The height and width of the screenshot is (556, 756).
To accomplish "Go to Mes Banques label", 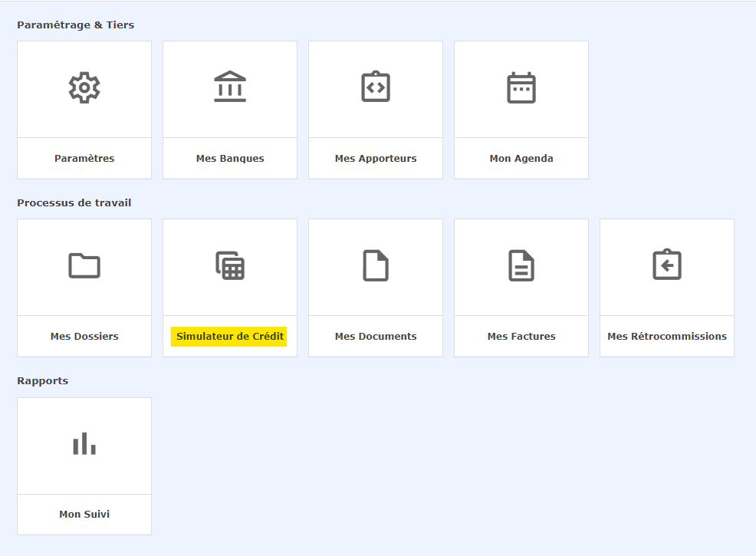I will (230, 159).
